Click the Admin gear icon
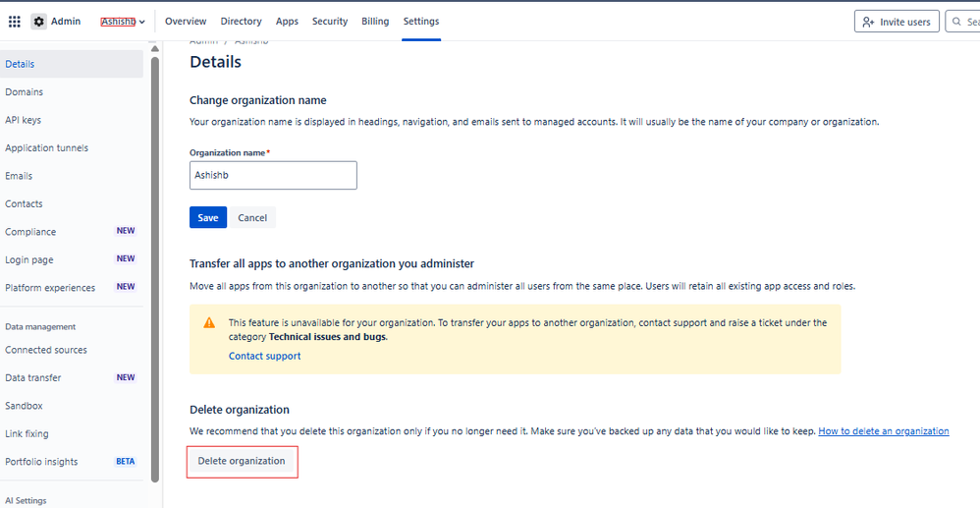This screenshot has width=980, height=508. pyautogui.click(x=38, y=22)
